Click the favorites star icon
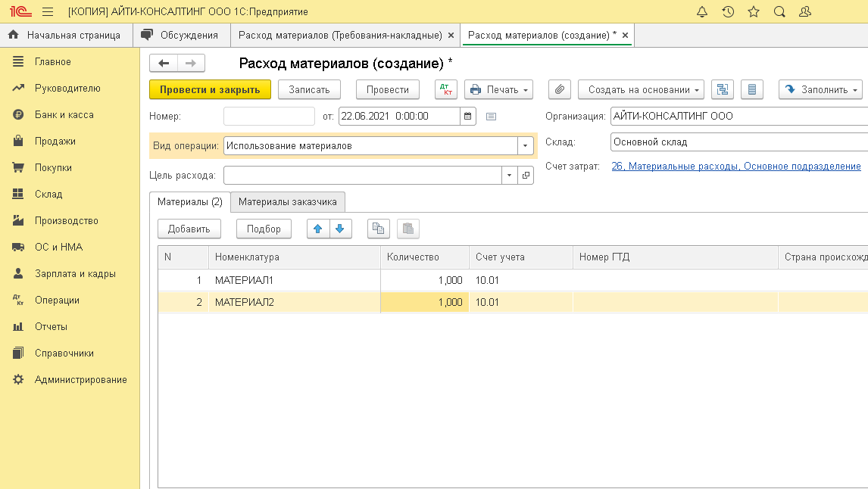The height and width of the screenshot is (489, 868). 753,12
